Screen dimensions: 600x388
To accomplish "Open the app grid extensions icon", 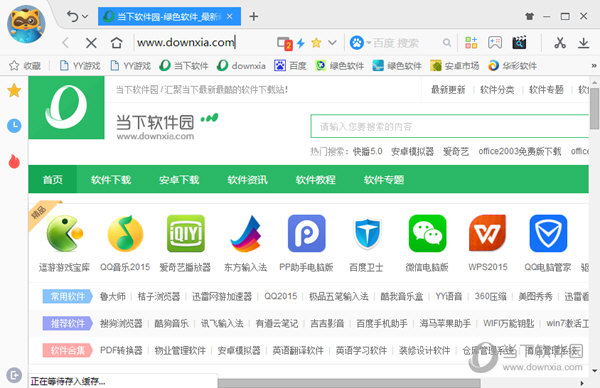I will [471, 42].
